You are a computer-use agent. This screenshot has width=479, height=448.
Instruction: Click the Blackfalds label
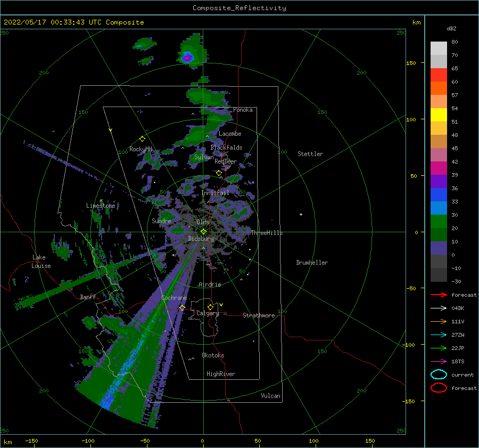click(226, 148)
